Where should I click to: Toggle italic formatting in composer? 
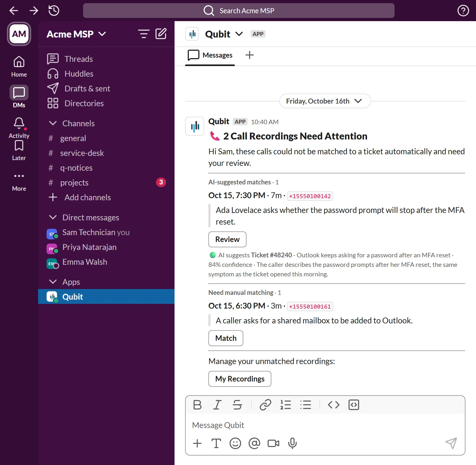pyautogui.click(x=217, y=405)
